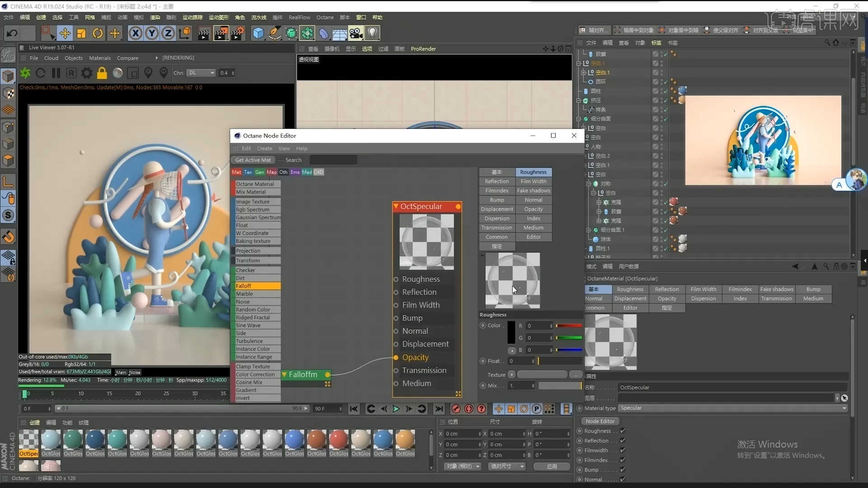
Task: Collapse the OctSpecular node
Action: tap(396, 206)
